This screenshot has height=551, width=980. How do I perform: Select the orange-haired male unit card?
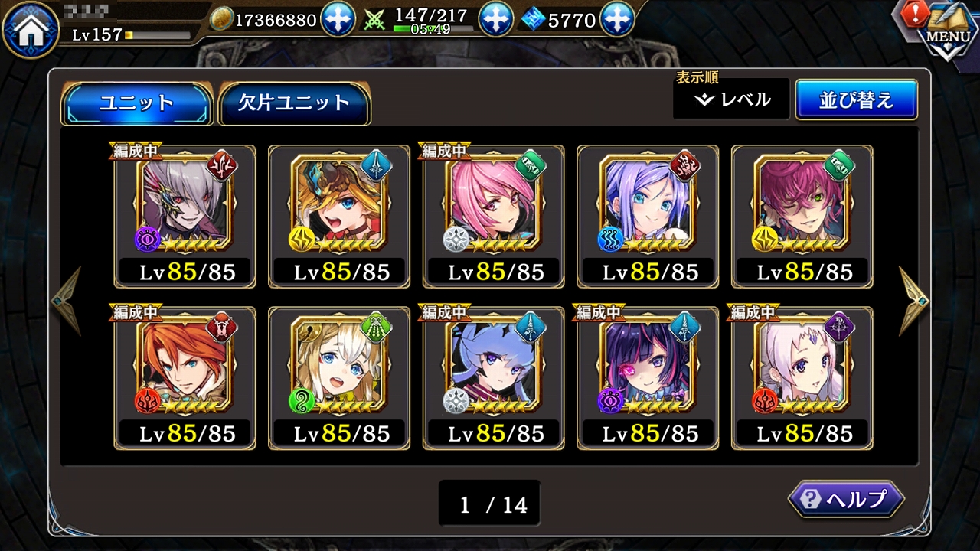click(x=185, y=378)
